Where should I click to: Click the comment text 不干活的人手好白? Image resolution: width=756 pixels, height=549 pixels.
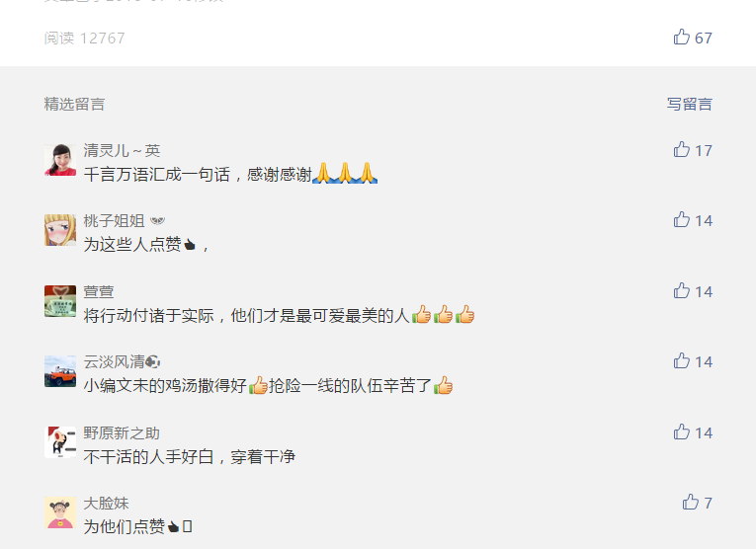[148, 456]
